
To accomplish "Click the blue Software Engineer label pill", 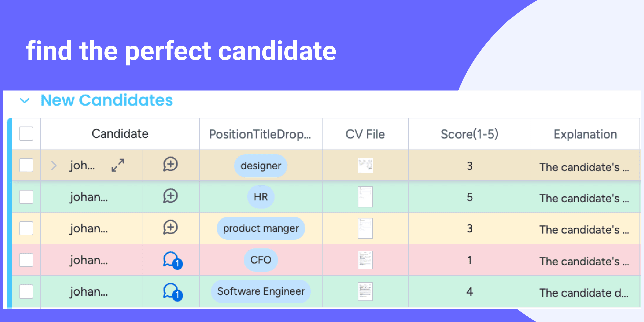I will [261, 291].
